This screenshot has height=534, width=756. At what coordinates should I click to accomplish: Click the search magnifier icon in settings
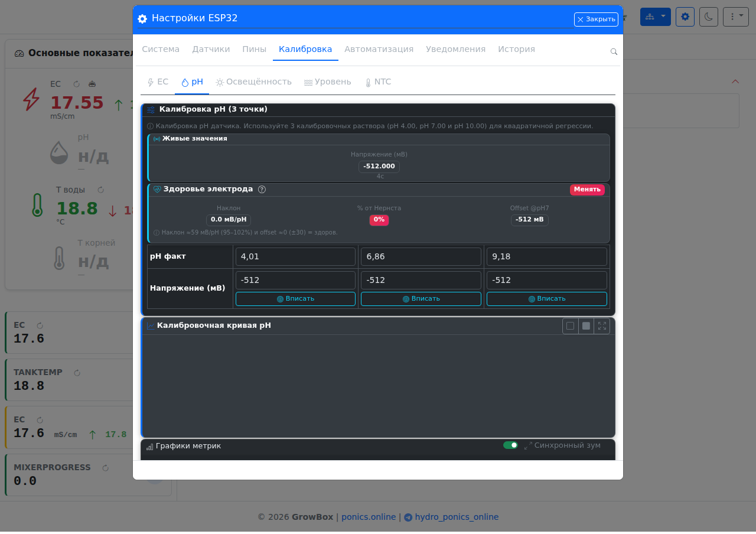click(x=614, y=52)
